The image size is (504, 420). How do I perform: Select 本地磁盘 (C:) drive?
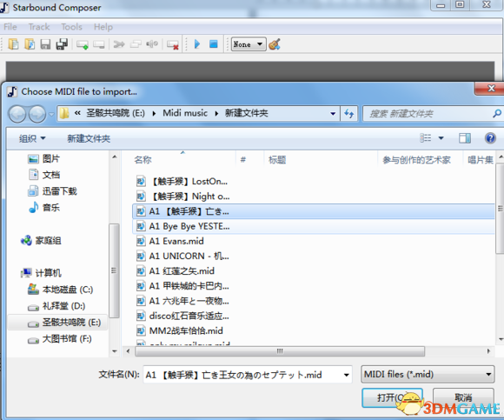[60, 290]
